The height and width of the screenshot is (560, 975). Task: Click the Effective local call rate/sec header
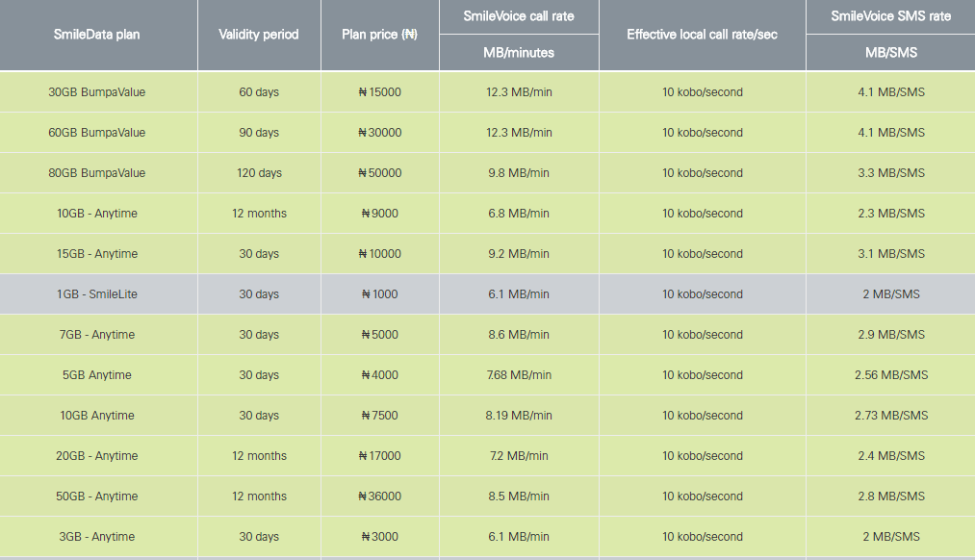(x=702, y=35)
